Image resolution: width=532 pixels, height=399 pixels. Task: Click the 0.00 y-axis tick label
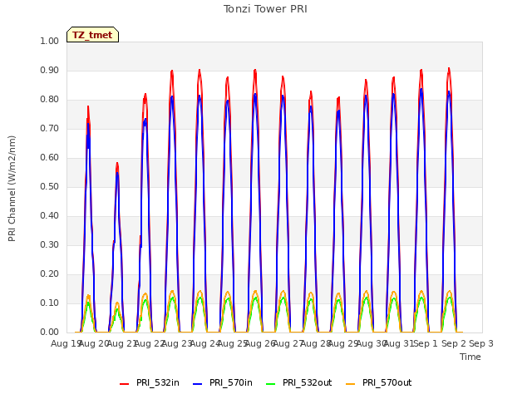coord(50,332)
